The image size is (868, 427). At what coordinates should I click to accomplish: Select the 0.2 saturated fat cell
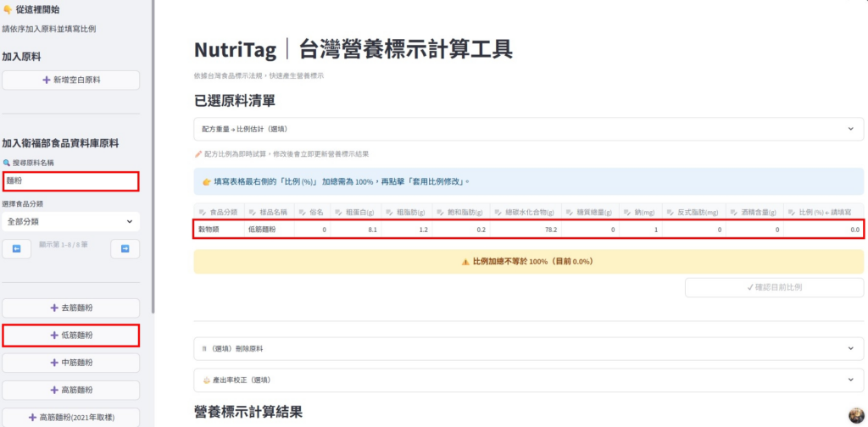[x=460, y=229]
